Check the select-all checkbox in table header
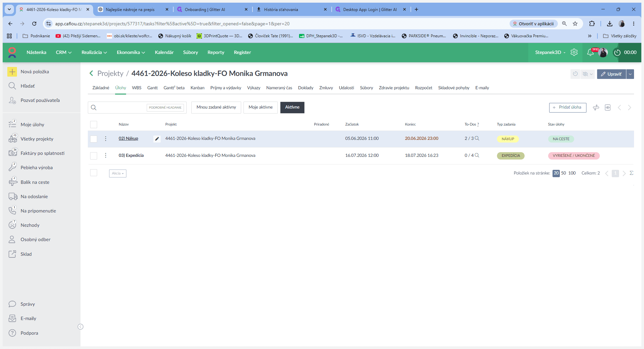This screenshot has width=644, height=349. click(94, 125)
